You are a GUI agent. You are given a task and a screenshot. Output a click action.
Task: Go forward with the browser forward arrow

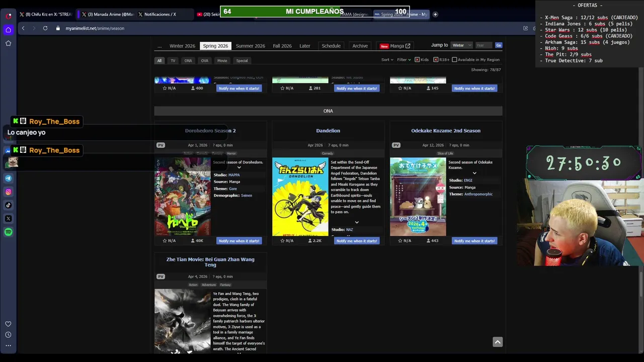click(34, 28)
